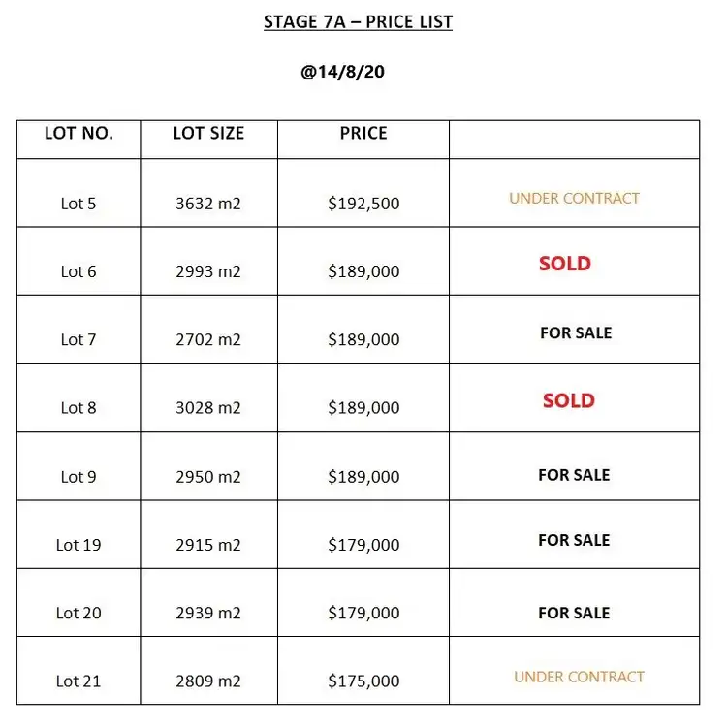Image resolution: width=727 pixels, height=728 pixels.
Task: Click the FOR SALE status for Lot 7
Action: 576,332
